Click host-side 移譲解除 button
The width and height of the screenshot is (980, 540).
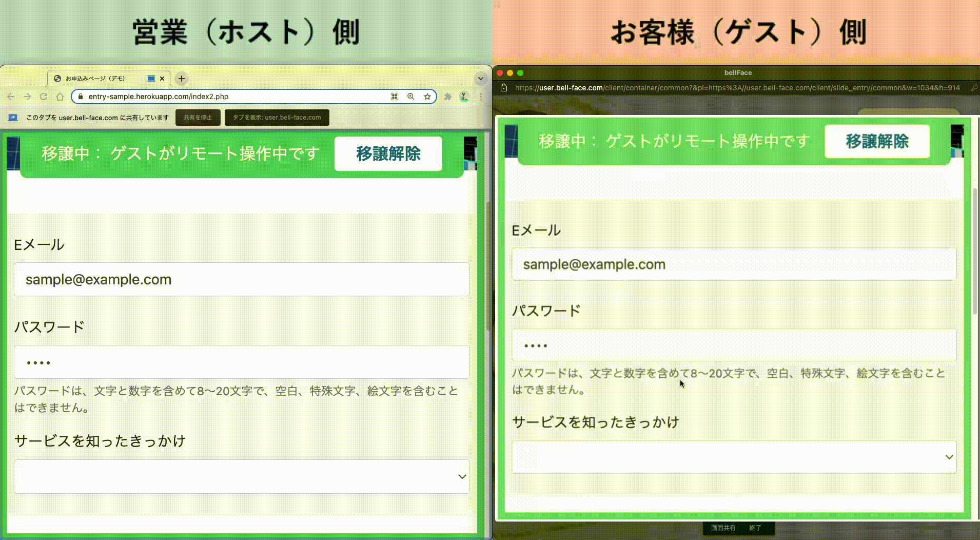tap(388, 153)
